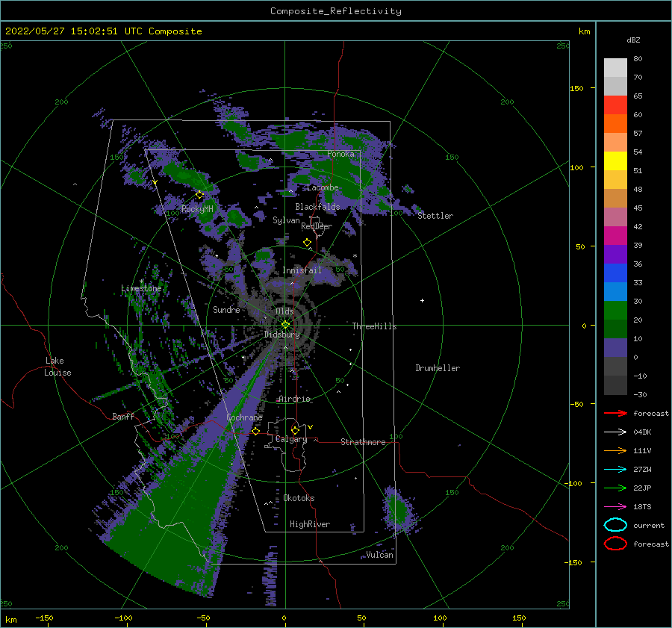Click the white 04DK arrow icon
Image resolution: width=672 pixels, height=628 pixels.
coord(615,432)
